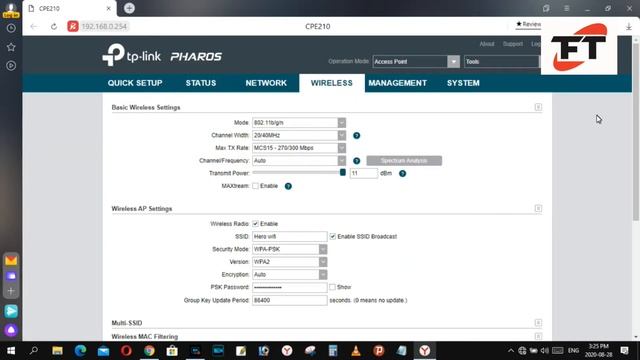
Task: Open VLC media player from taskbar
Action: 356,351
